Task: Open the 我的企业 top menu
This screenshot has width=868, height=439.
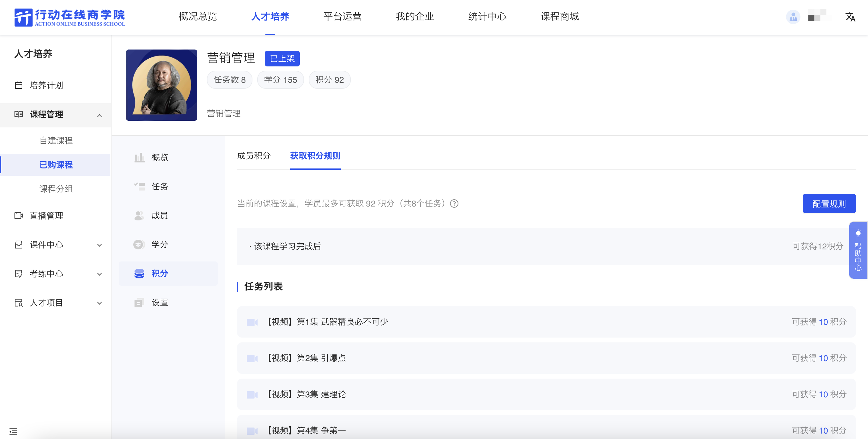Action: (415, 16)
